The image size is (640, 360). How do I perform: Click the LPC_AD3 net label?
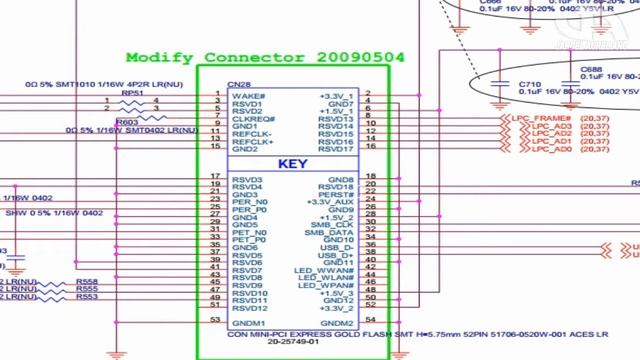point(552,126)
